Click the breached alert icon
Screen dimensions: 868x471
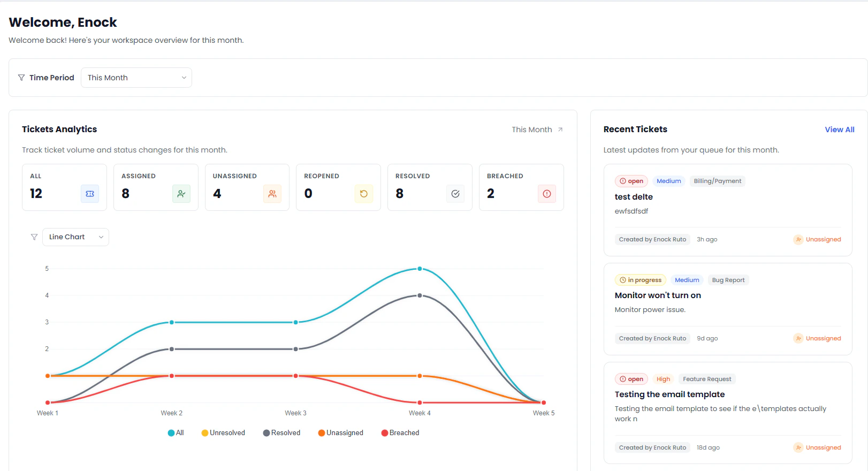tap(547, 194)
